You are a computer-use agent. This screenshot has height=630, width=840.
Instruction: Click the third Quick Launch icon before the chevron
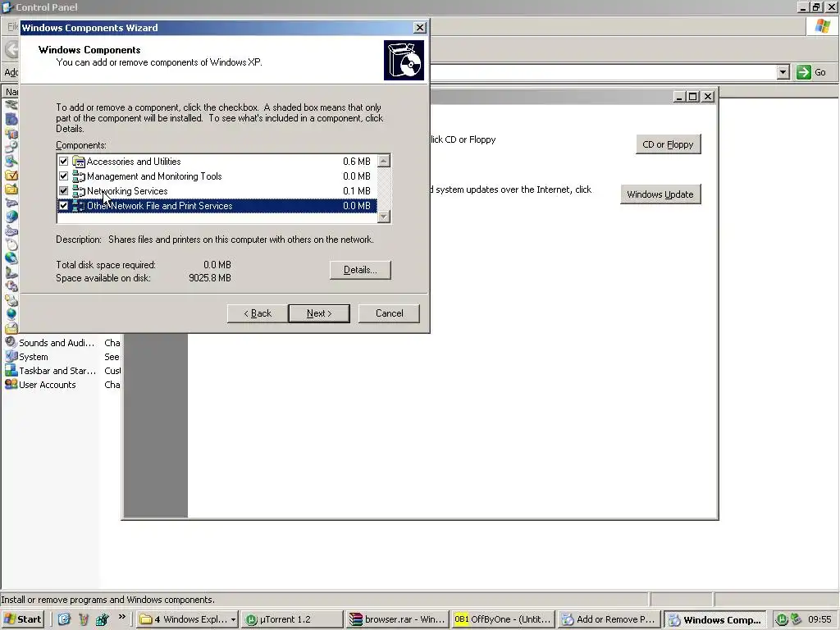pyautogui.click(x=103, y=619)
